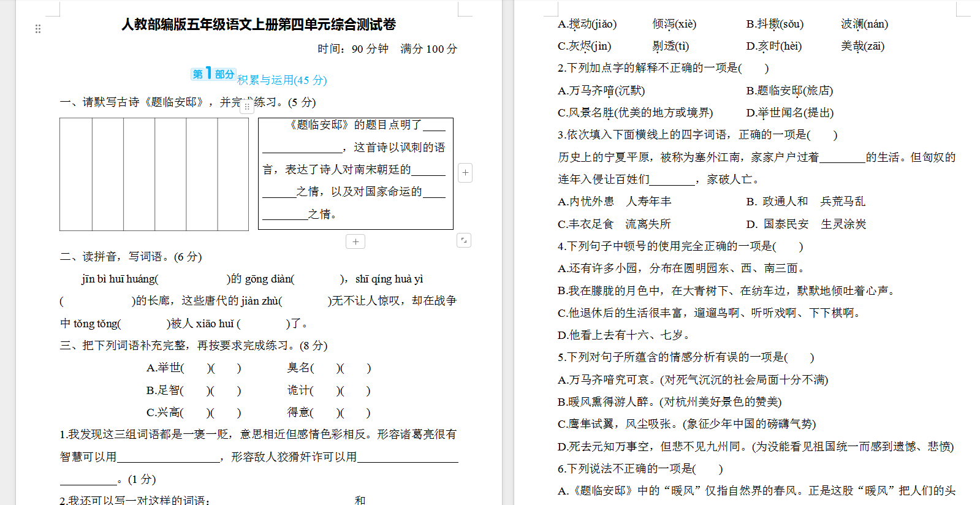Screen dimensions: 980x505
Task: Click the 第1部分 section badge
Action: tap(213, 74)
